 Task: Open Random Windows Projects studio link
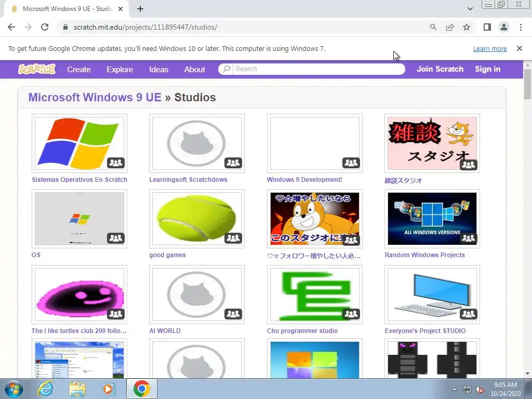(x=424, y=255)
